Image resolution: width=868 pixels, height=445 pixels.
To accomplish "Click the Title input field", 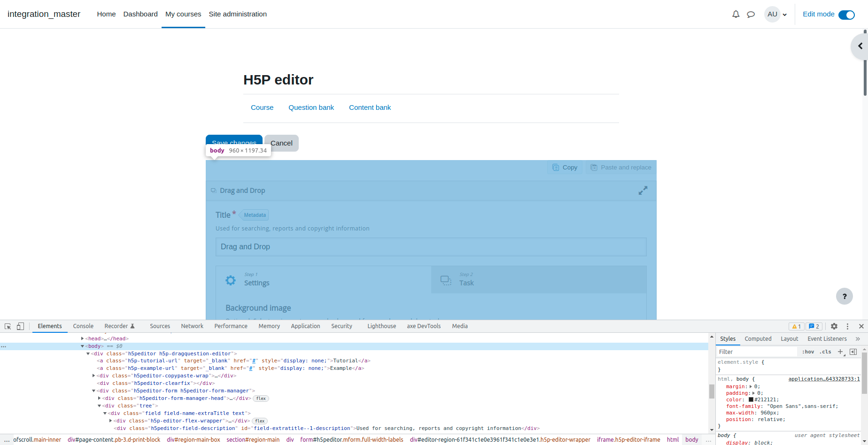I will pyautogui.click(x=431, y=247).
